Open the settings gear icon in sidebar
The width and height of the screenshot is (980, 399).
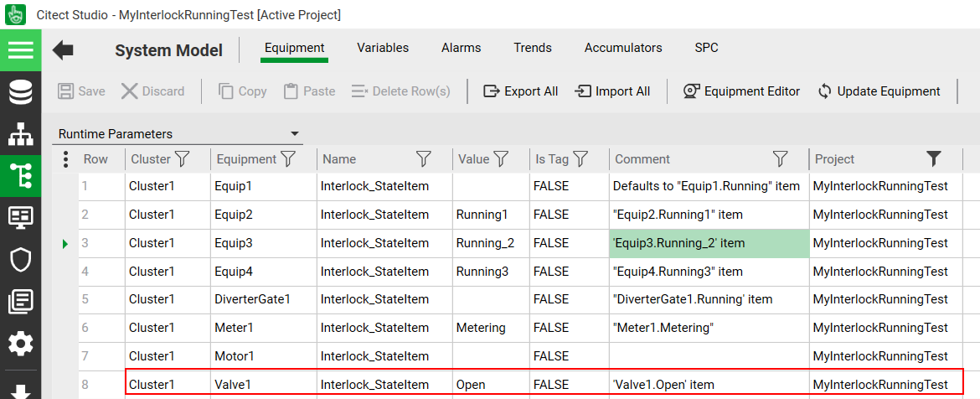pyautogui.click(x=20, y=343)
